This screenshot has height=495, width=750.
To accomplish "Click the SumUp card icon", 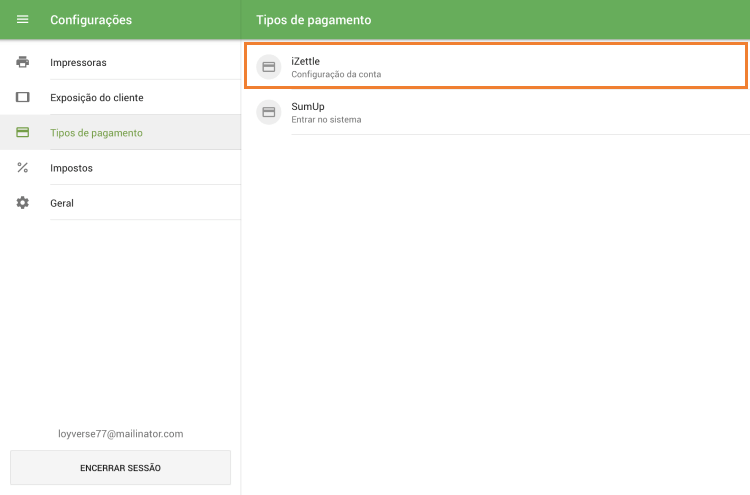I will [268, 112].
